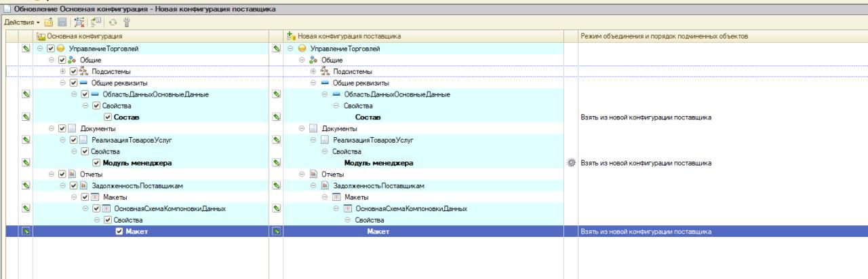Toggle the Модуль менеджера checkbox
Screen dimensions: 868x279
tap(96, 163)
